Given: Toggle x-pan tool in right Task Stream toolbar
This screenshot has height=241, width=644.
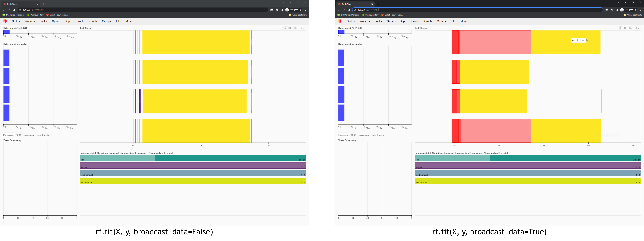Looking at the screenshot, I should (x=616, y=28).
